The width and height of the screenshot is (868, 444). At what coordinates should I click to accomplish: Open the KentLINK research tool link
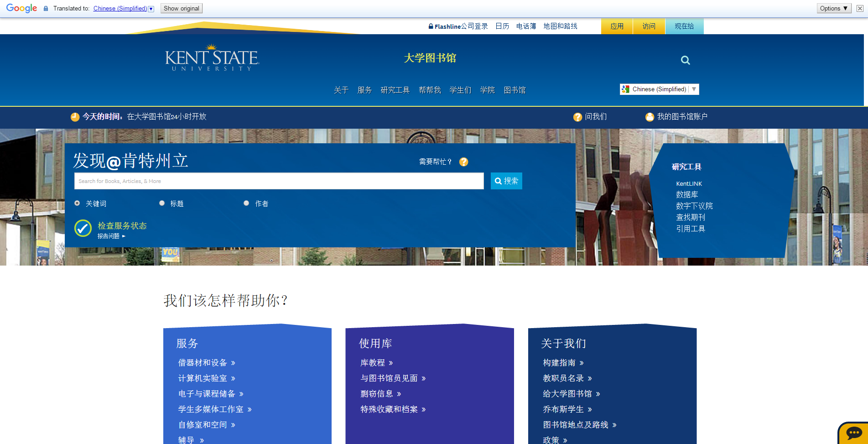[x=689, y=184]
